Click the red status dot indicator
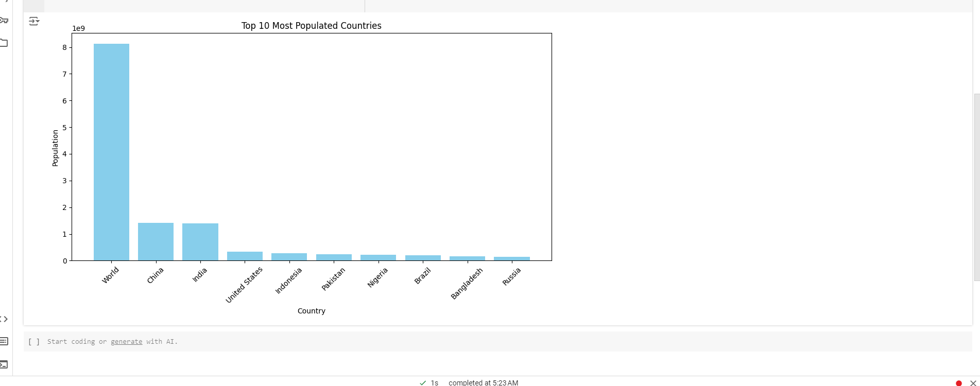The height and width of the screenshot is (386, 980). [x=958, y=383]
